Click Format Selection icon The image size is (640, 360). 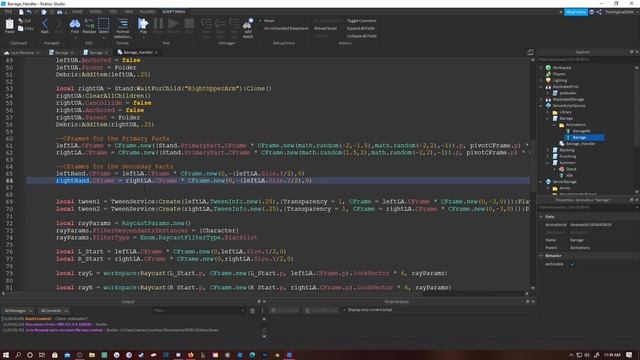(x=122, y=28)
